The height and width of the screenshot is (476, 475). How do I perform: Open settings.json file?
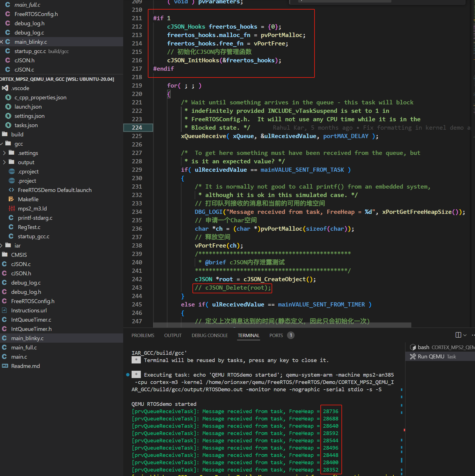[29, 116]
